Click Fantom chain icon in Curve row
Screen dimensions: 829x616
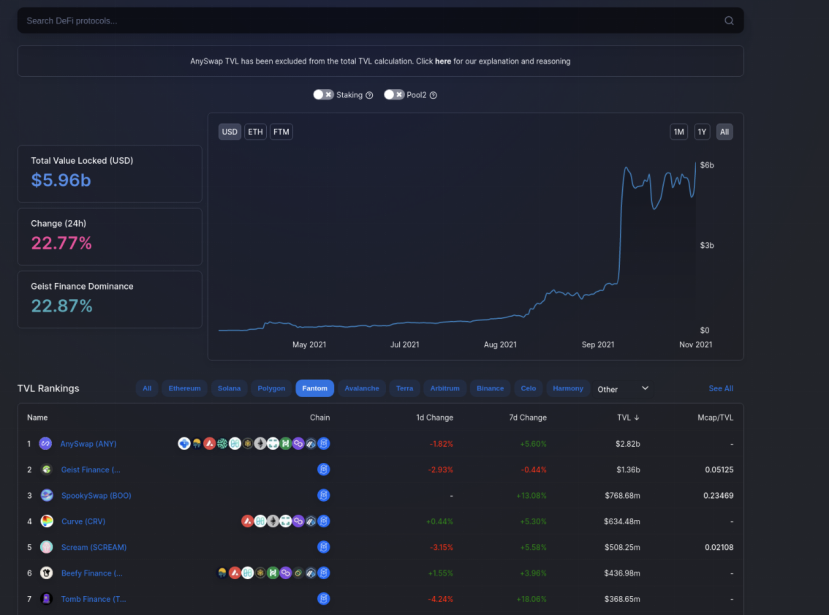tap(324, 521)
